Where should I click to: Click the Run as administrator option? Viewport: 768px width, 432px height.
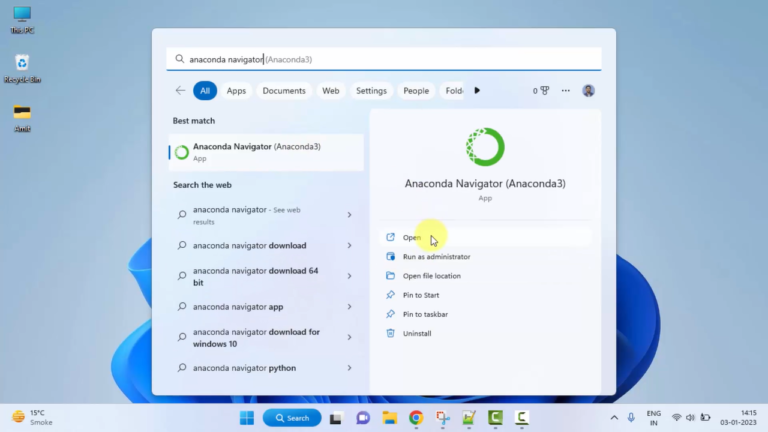436,257
